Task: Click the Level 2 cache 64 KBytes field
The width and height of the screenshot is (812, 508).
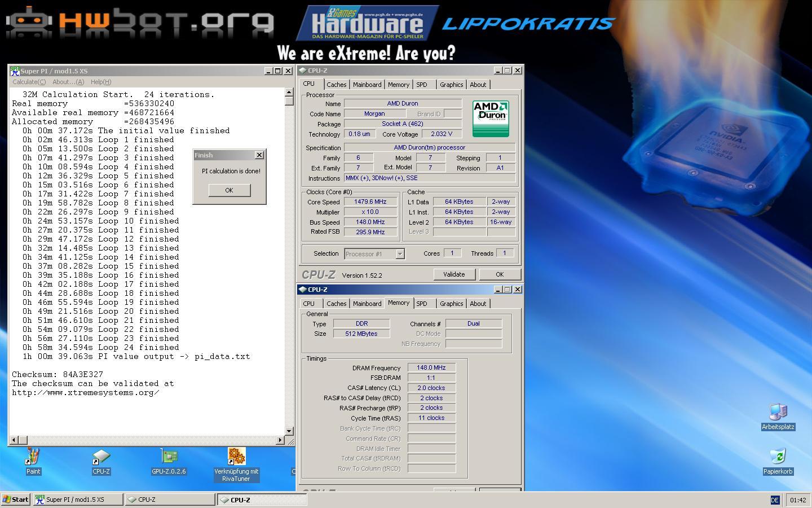Action: coord(459,222)
